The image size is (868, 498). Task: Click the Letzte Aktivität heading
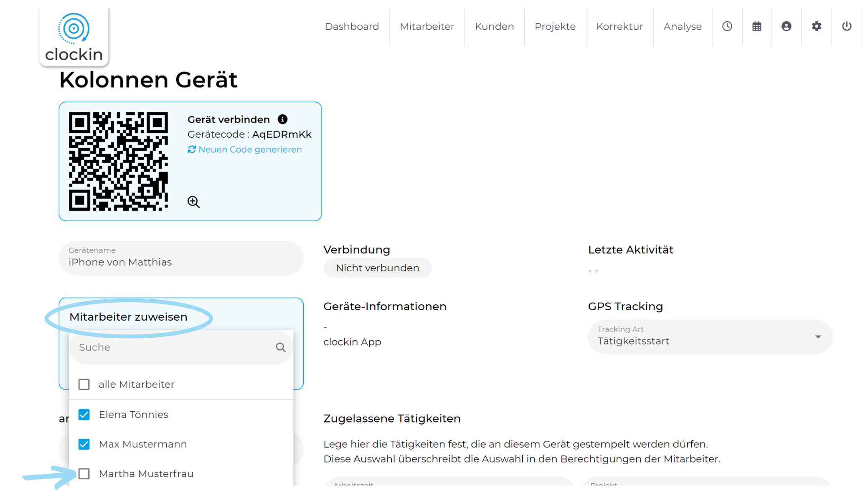(631, 250)
